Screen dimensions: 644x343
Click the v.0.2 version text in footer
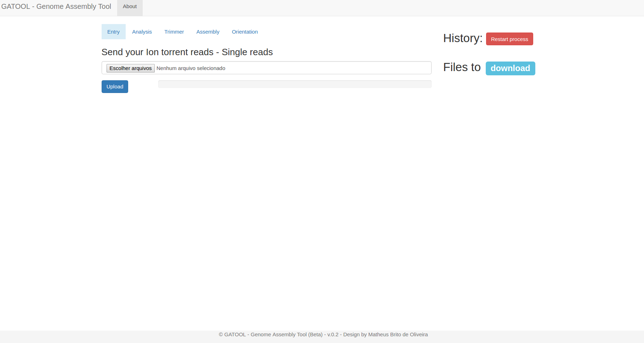(333, 334)
